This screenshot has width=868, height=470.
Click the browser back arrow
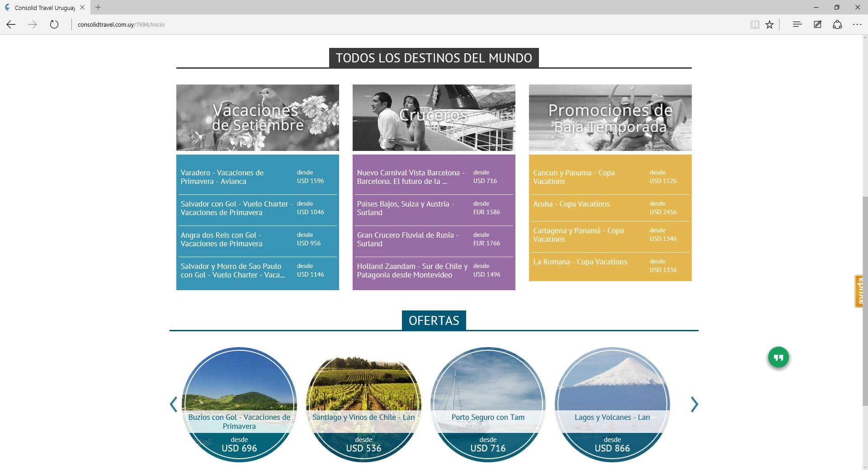11,25
